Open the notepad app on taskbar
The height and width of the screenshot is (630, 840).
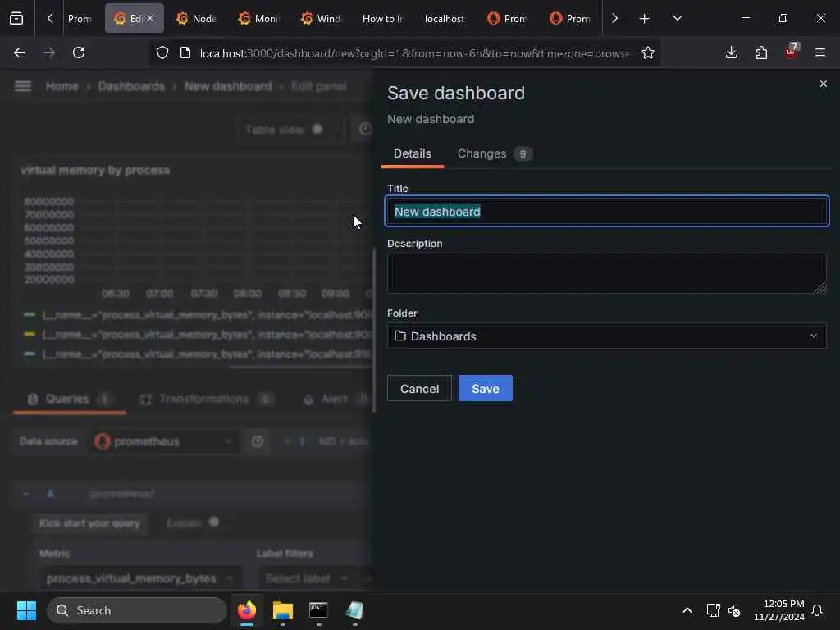pyautogui.click(x=354, y=610)
